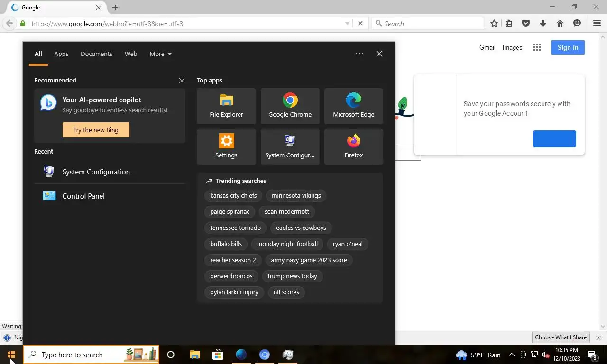Open Microsoft Edge tile in Top apps
This screenshot has height=364, width=607.
[x=354, y=106]
